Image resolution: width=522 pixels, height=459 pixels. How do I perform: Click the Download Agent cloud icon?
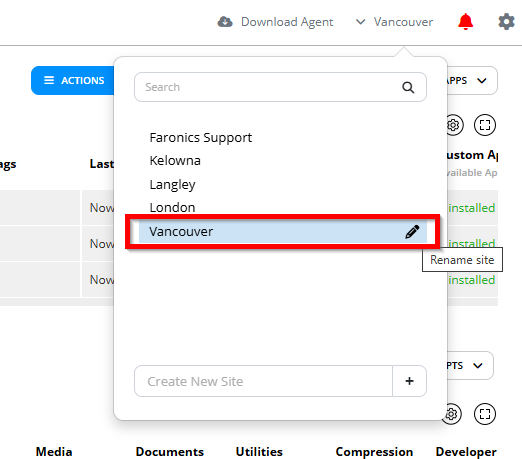(x=225, y=22)
